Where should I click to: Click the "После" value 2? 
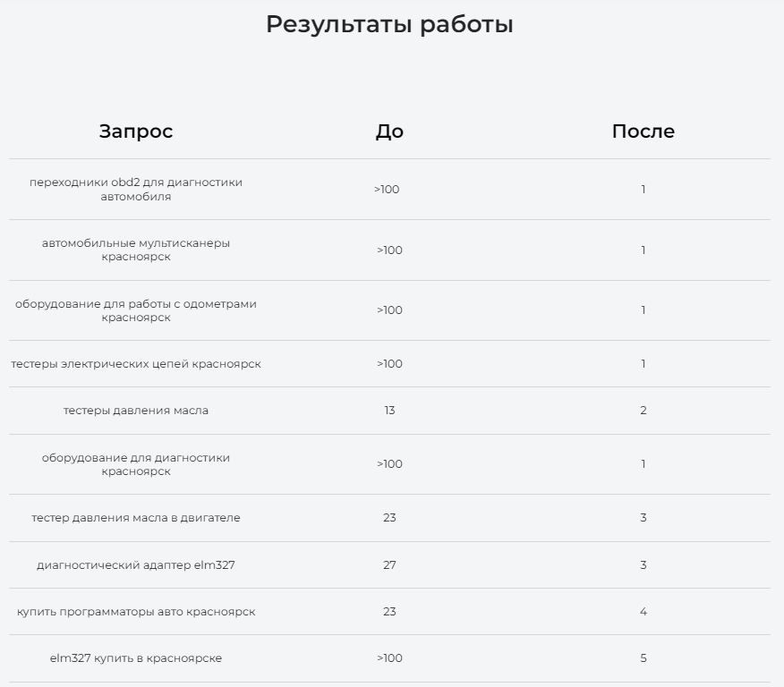coord(643,411)
